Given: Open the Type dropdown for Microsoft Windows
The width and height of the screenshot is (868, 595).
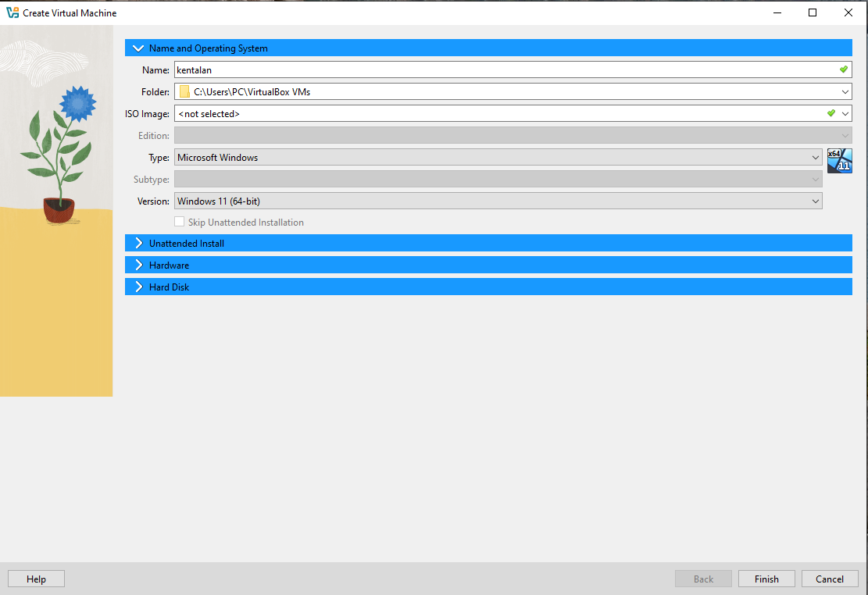Looking at the screenshot, I should click(816, 158).
